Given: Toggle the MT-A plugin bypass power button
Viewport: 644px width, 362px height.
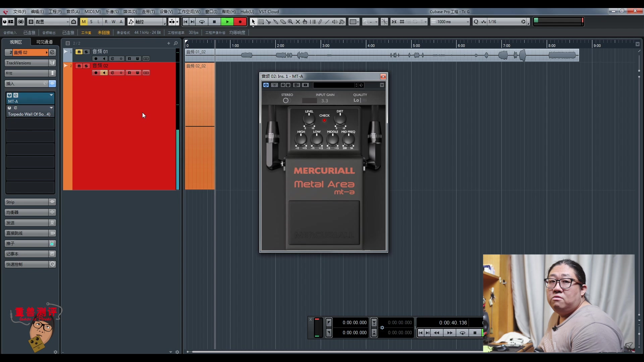Looking at the screenshot, I should point(266,85).
